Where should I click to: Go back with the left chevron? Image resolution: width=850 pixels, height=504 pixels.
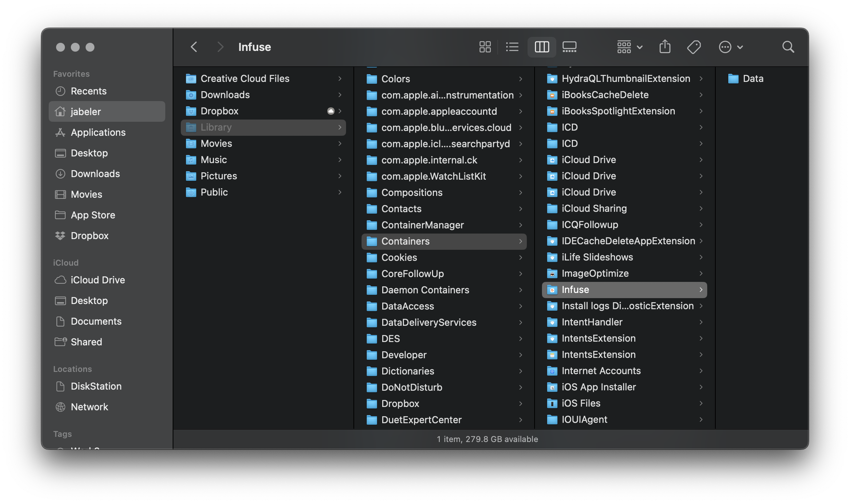(x=194, y=47)
